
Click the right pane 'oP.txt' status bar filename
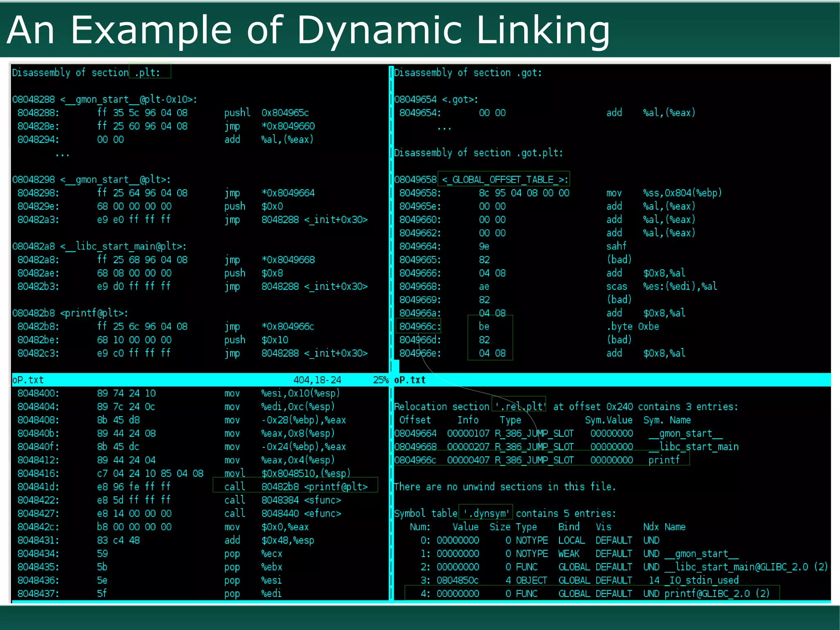point(410,380)
